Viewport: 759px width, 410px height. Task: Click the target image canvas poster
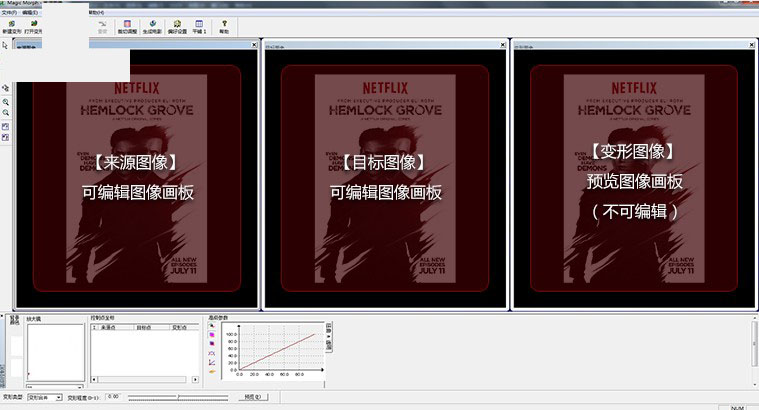[x=385, y=178]
